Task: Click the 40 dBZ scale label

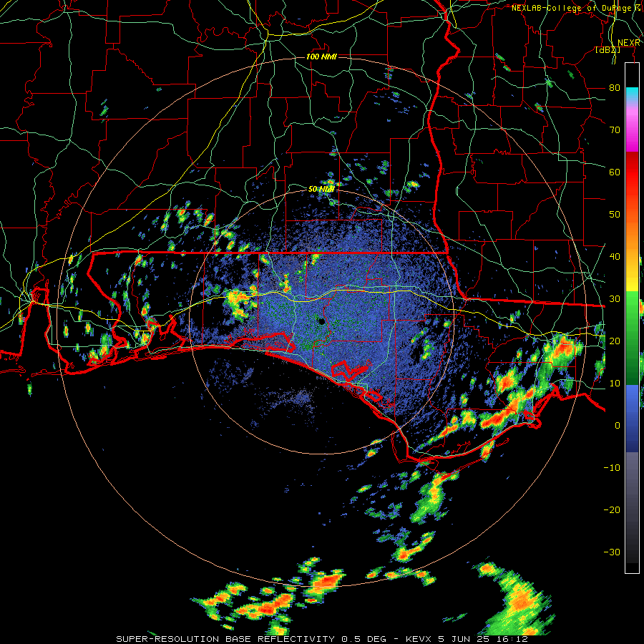Action: point(615,256)
